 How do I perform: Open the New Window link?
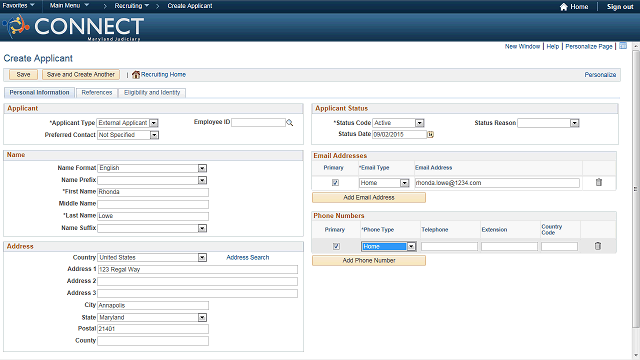[522, 47]
